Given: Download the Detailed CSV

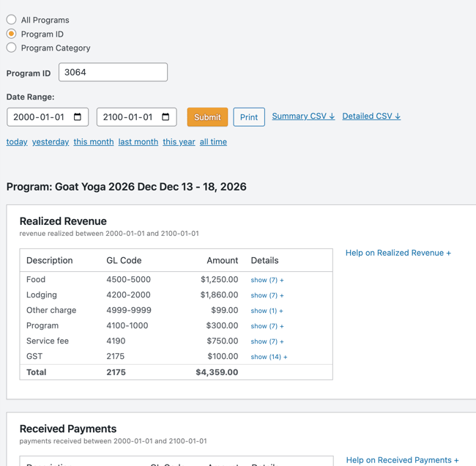Looking at the screenshot, I should point(371,116).
